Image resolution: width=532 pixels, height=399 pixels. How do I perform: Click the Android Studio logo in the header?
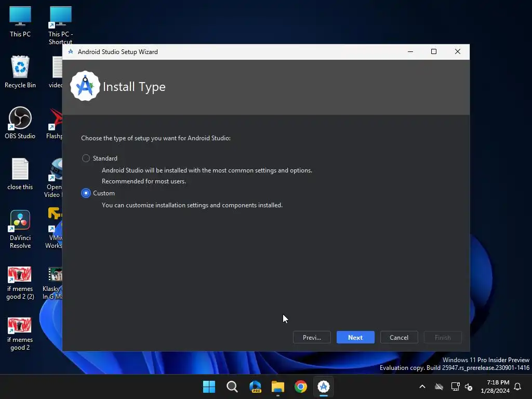pos(85,86)
